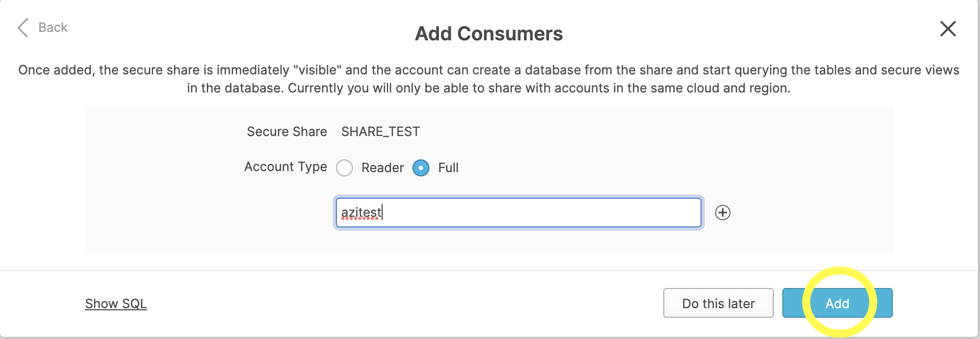Click the Full label text

448,168
